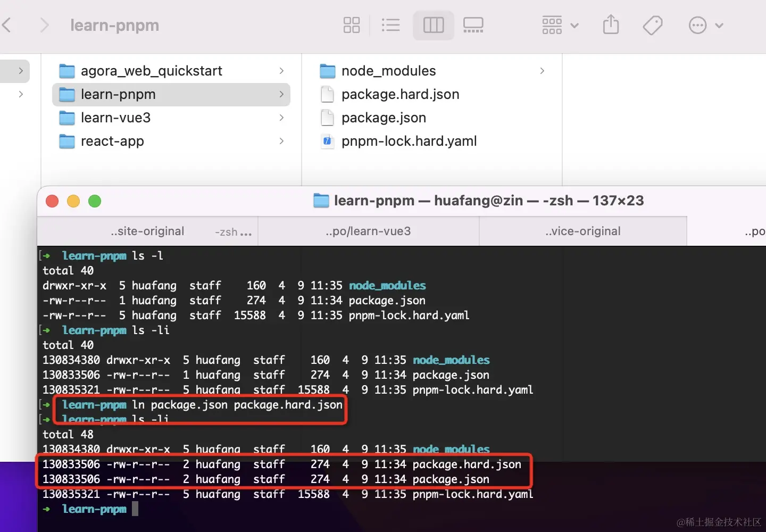The image size is (766, 532).
Task: Open the Finder group-by options dropdown
Action: (x=560, y=25)
